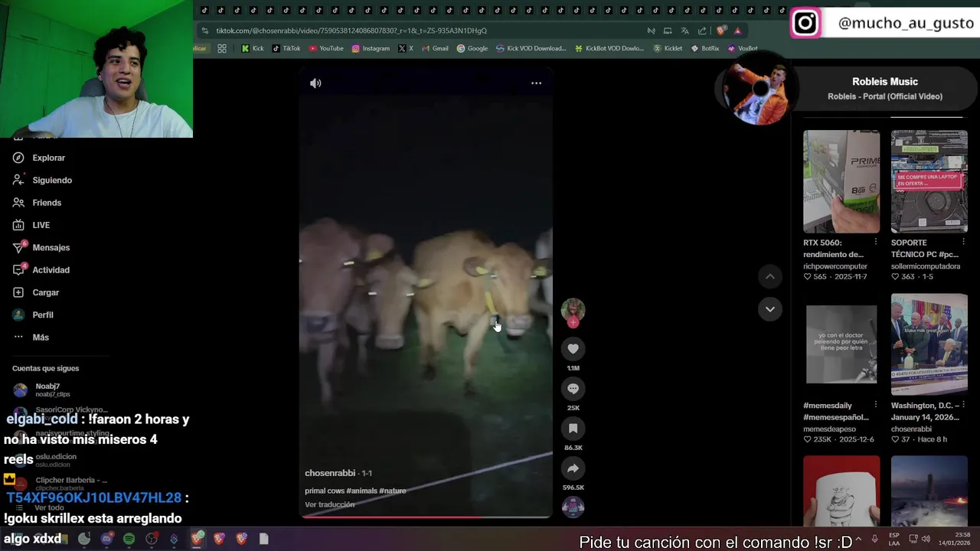Share the video via arrow icon
Viewport: 980px width, 551px height.
tap(573, 468)
